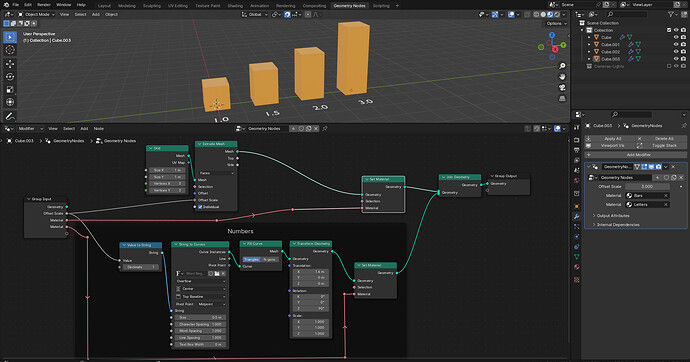The image size is (690, 362).
Task: Open the Modifiers wrench tab in Properties
Action: [576, 216]
